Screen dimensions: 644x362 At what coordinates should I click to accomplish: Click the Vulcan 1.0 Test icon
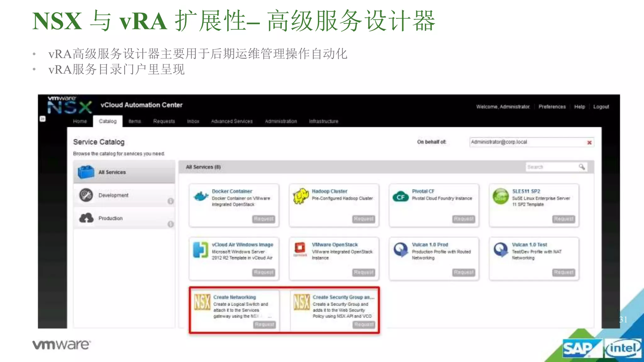pyautogui.click(x=501, y=250)
